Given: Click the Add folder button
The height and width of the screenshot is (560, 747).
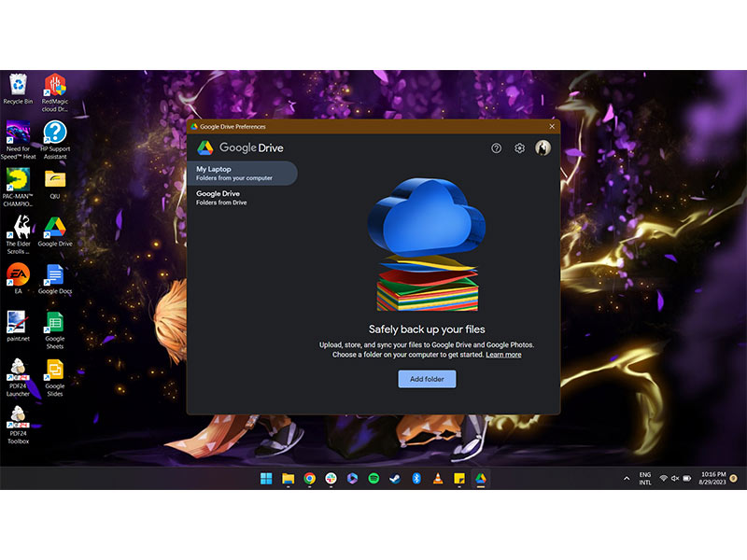Looking at the screenshot, I should [x=427, y=379].
